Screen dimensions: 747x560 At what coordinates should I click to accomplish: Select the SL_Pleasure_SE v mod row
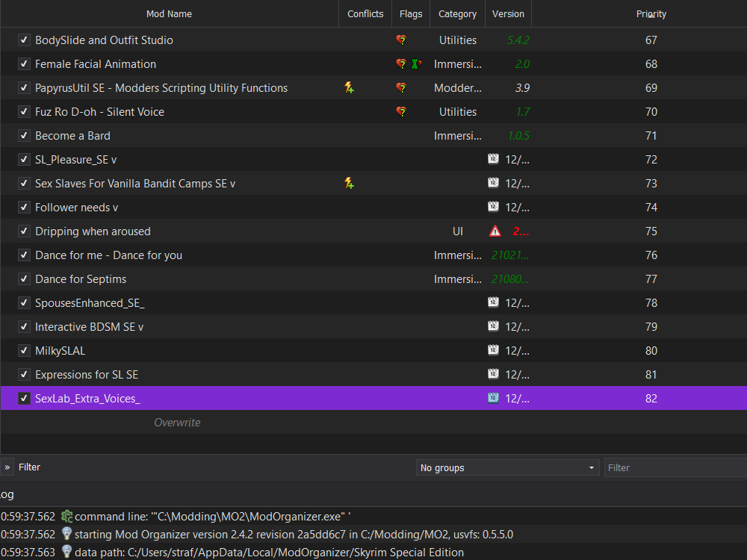[x=373, y=160]
